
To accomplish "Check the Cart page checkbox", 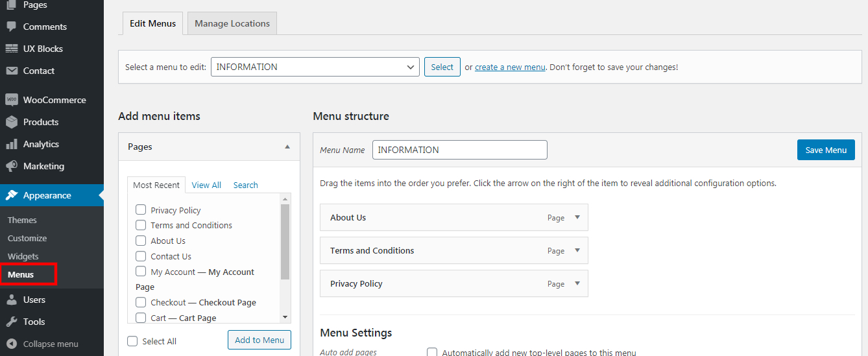I will tap(140, 318).
